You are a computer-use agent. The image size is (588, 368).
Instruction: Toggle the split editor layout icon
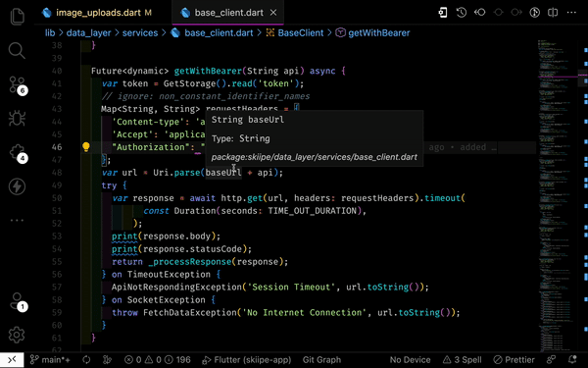(x=553, y=13)
